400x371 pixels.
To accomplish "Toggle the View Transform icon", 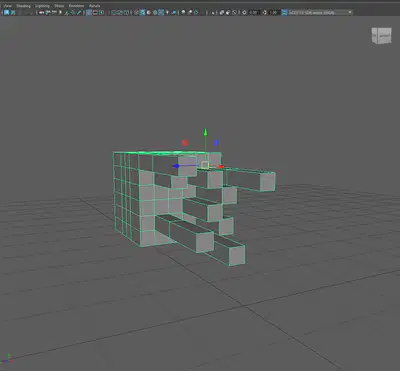I will (284, 12).
